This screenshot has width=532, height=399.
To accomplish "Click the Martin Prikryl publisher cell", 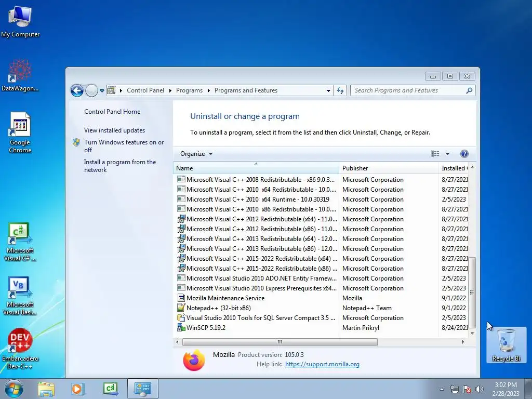I will pos(361,328).
